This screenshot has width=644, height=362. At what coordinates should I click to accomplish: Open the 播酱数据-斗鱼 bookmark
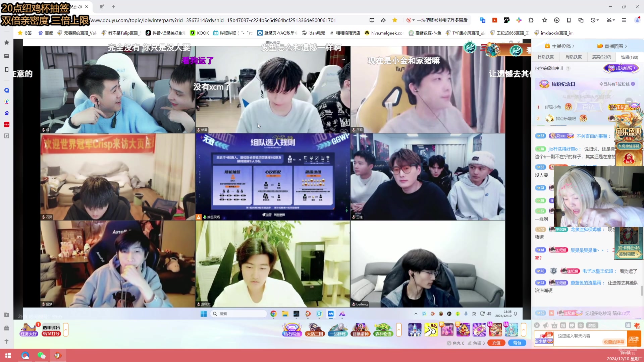tap(425, 33)
